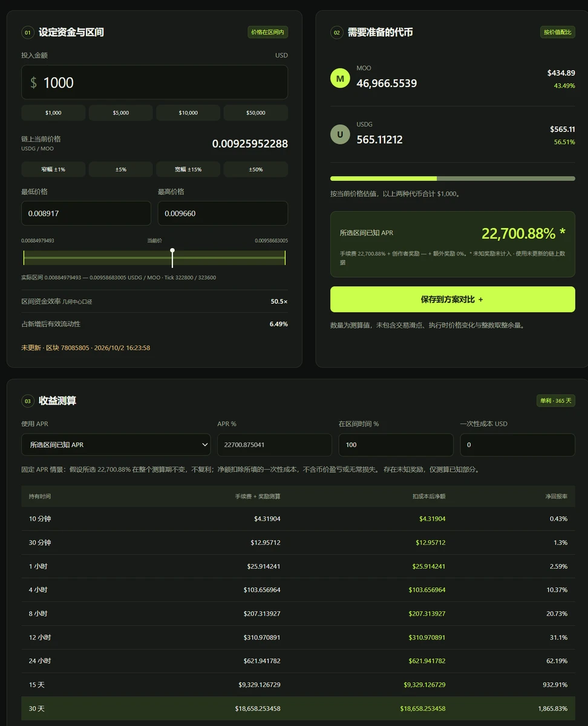This screenshot has height=726, width=588.
Task: Focus the APR % input field
Action: [x=275, y=445]
